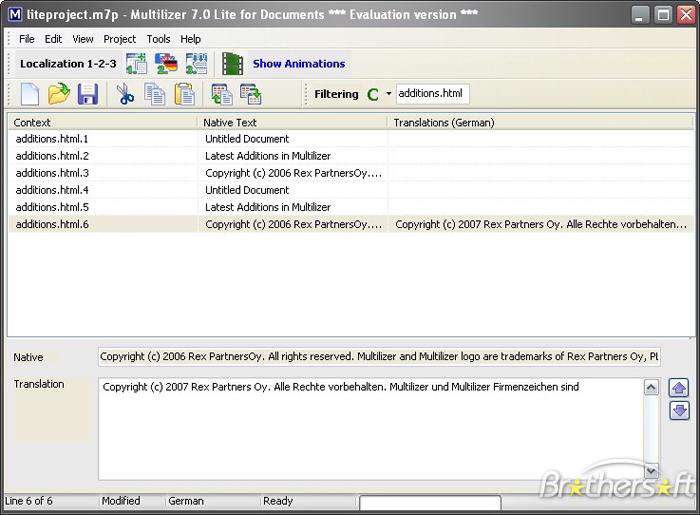
Task: Open the Project menu
Action: [120, 39]
